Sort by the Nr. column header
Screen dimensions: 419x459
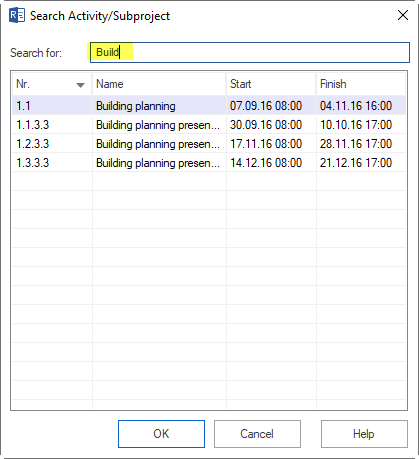52,84
